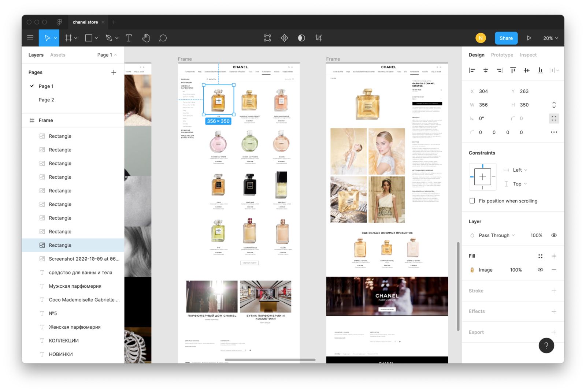The height and width of the screenshot is (392, 586).
Task: Open shape tools dropdown arrow
Action: 96,38
